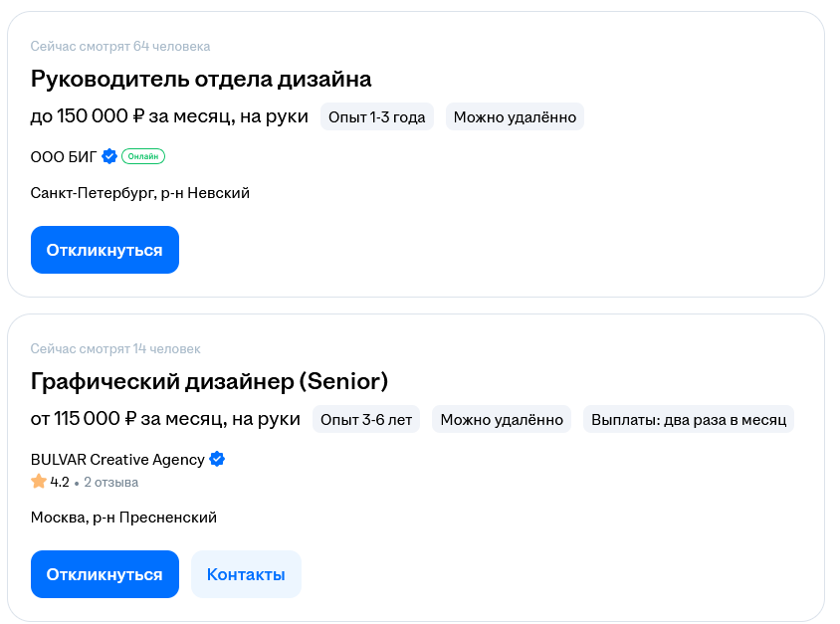
Task: Click the green Онлайн status badge
Action: (143, 156)
